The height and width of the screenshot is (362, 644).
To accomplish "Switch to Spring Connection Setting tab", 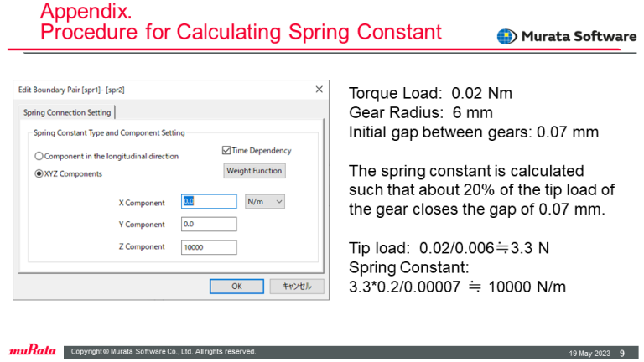I will coord(64,112).
